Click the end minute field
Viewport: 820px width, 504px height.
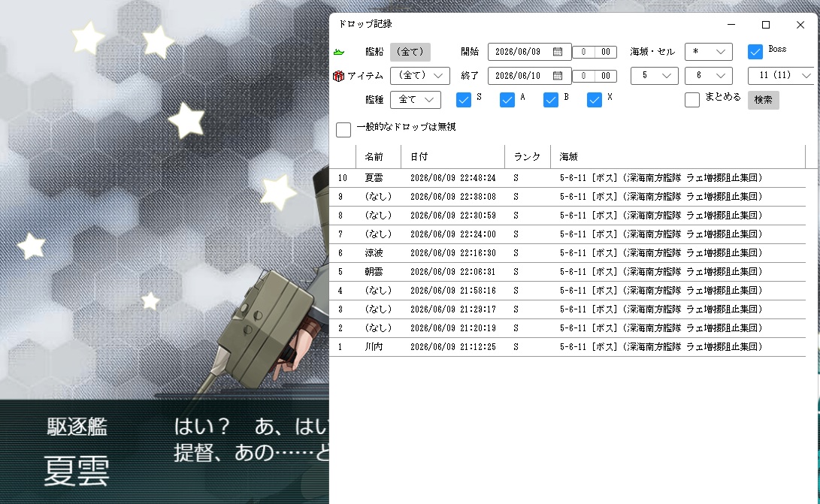[606, 76]
